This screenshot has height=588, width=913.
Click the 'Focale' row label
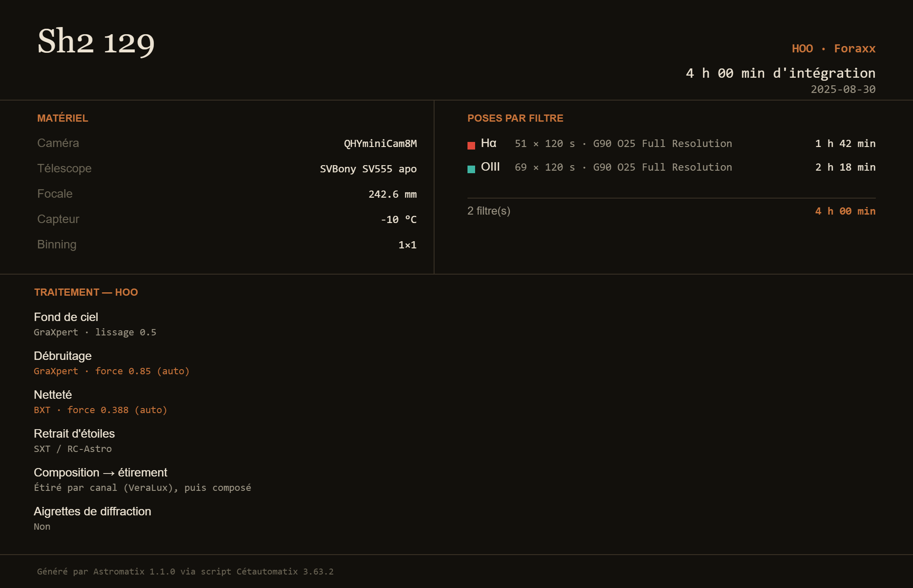pyautogui.click(x=55, y=194)
